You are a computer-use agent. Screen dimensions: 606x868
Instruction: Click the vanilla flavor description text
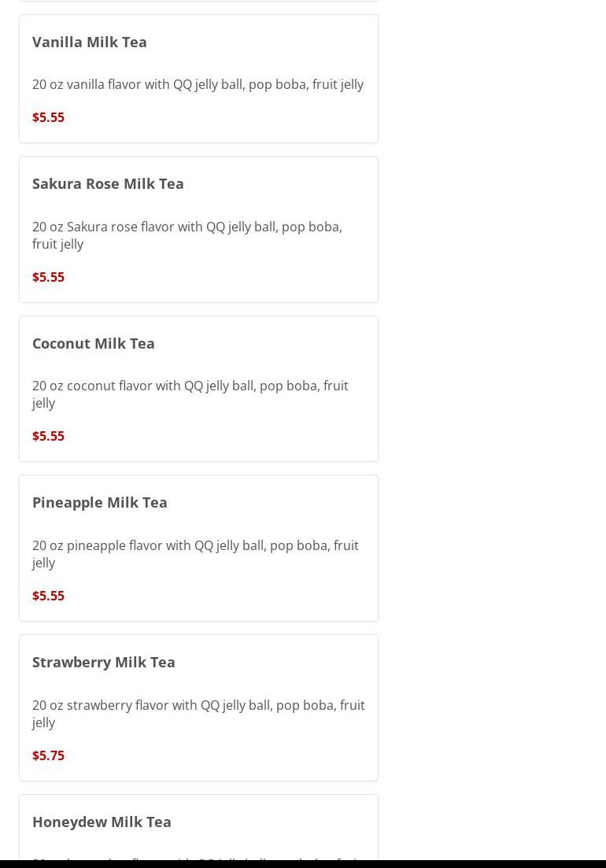point(198,84)
